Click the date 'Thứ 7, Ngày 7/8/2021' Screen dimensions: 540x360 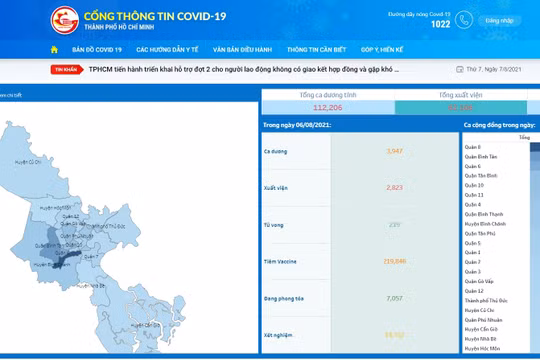[494, 69]
